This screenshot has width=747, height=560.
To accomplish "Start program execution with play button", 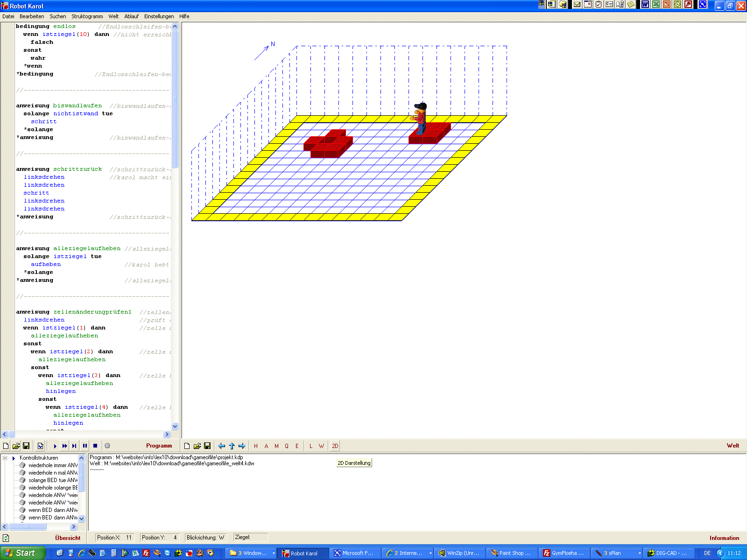I will [55, 446].
